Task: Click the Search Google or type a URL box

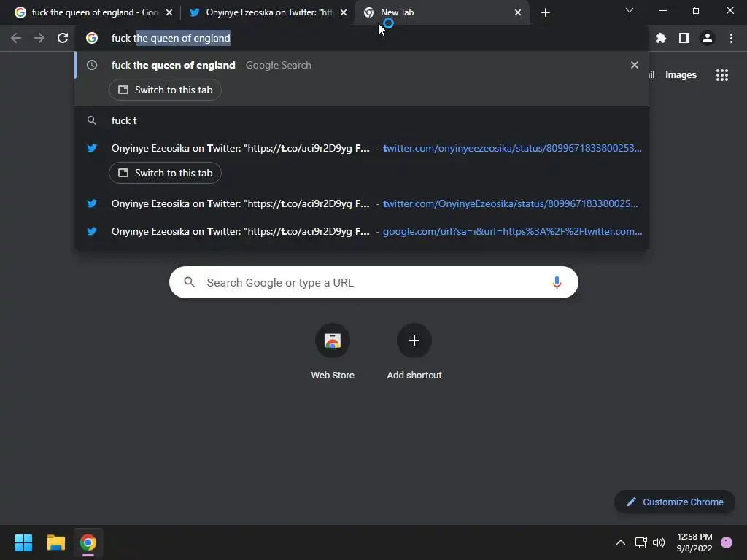Action: [x=373, y=282]
